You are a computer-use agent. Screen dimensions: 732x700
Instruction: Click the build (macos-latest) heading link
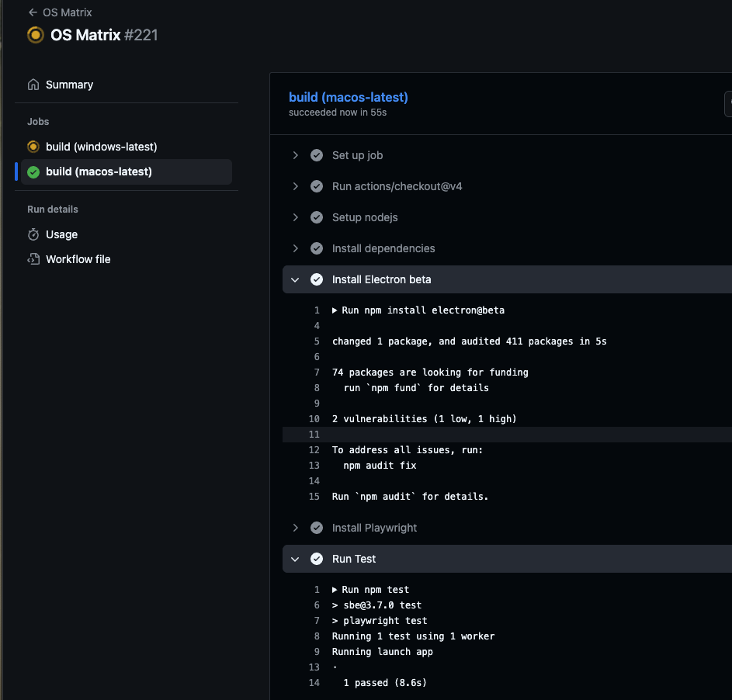pos(348,97)
